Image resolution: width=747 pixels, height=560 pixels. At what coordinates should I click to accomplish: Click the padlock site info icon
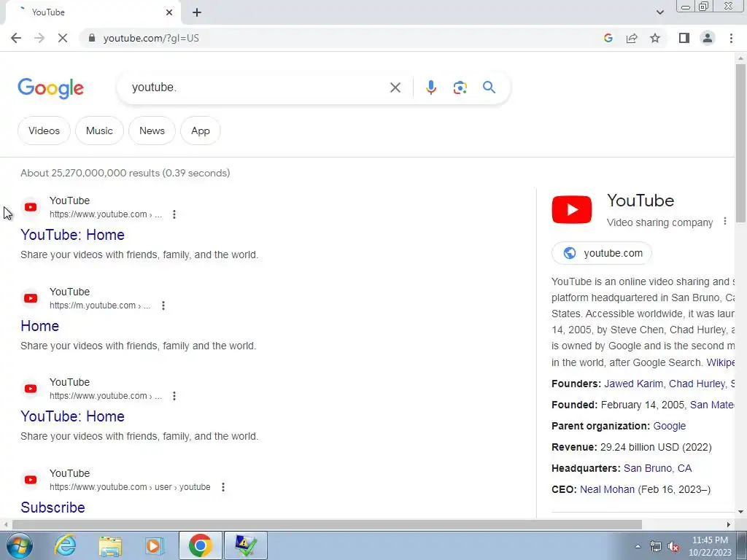click(92, 38)
